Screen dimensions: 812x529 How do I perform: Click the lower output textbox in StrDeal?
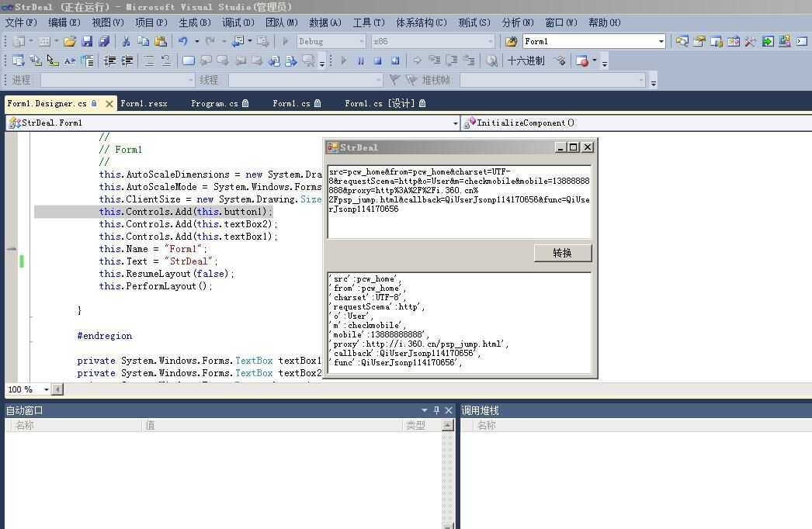[x=460, y=323]
